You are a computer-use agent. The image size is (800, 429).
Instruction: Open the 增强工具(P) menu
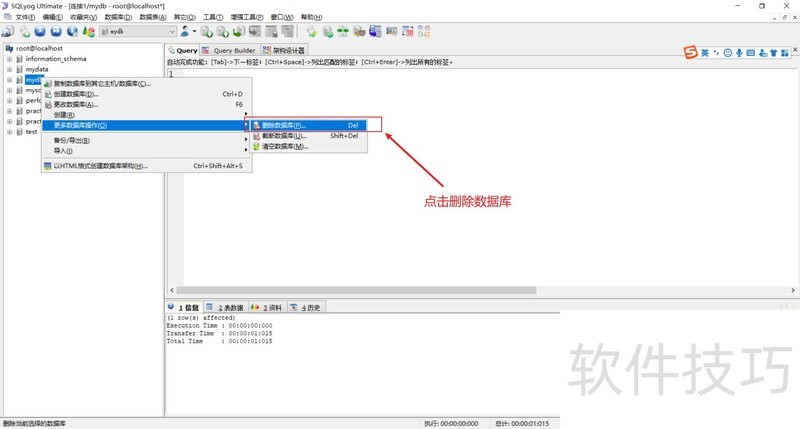click(247, 17)
